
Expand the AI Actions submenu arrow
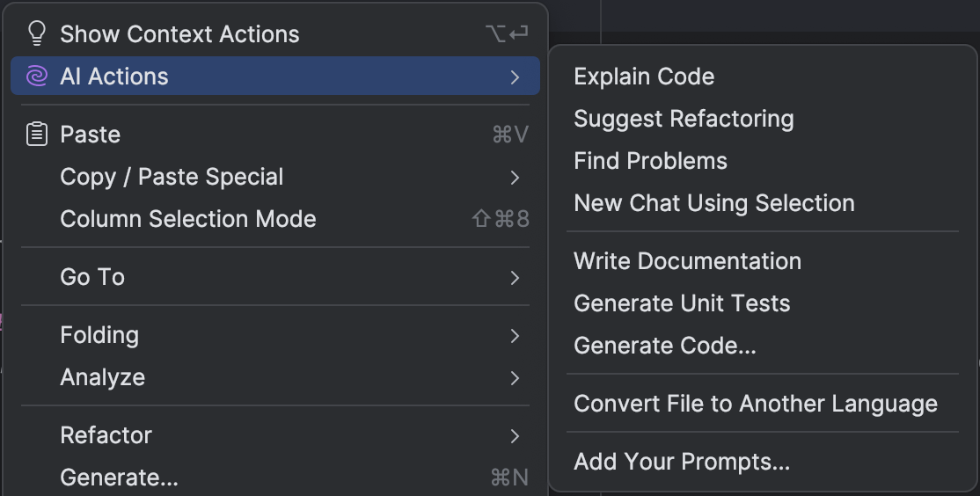(516, 77)
